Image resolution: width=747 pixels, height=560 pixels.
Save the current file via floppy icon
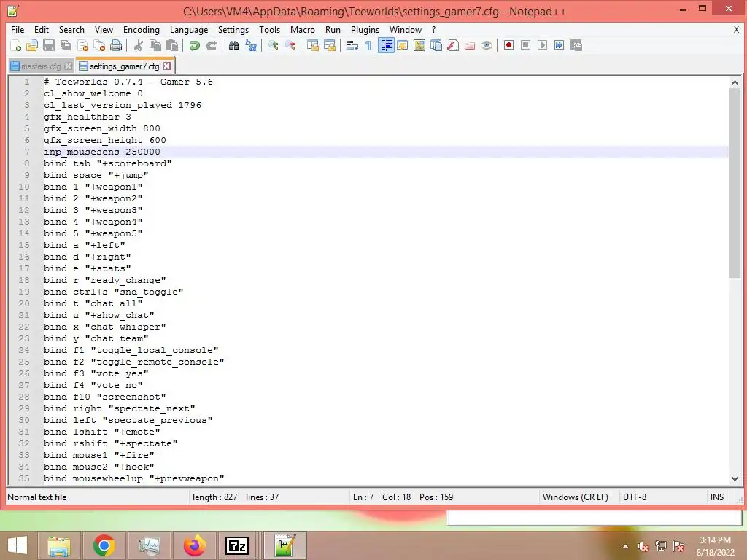[x=49, y=45]
